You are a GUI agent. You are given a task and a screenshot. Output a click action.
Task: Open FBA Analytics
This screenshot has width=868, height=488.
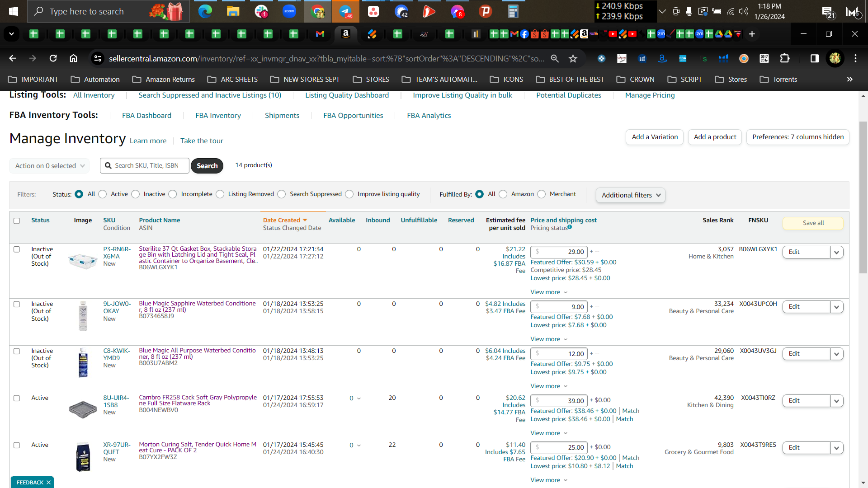pyautogui.click(x=429, y=116)
